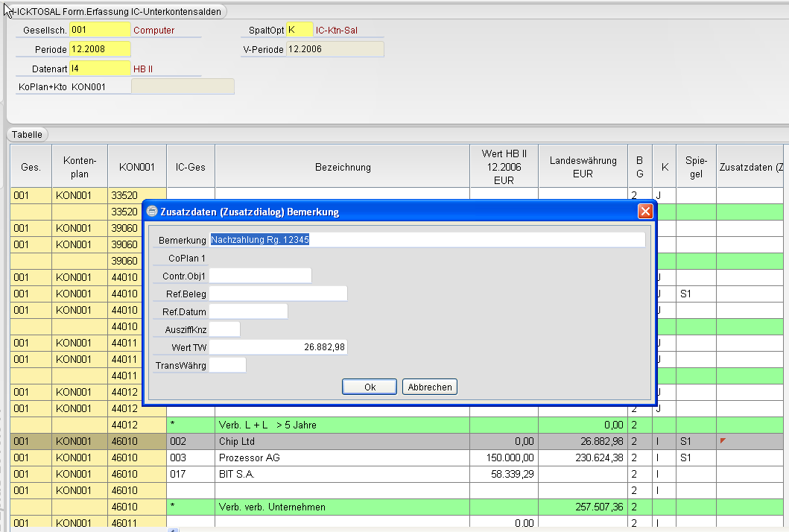Image resolution: width=789 pixels, height=532 pixels.
Task: Select the Chip Ltd cell
Action: (343, 441)
